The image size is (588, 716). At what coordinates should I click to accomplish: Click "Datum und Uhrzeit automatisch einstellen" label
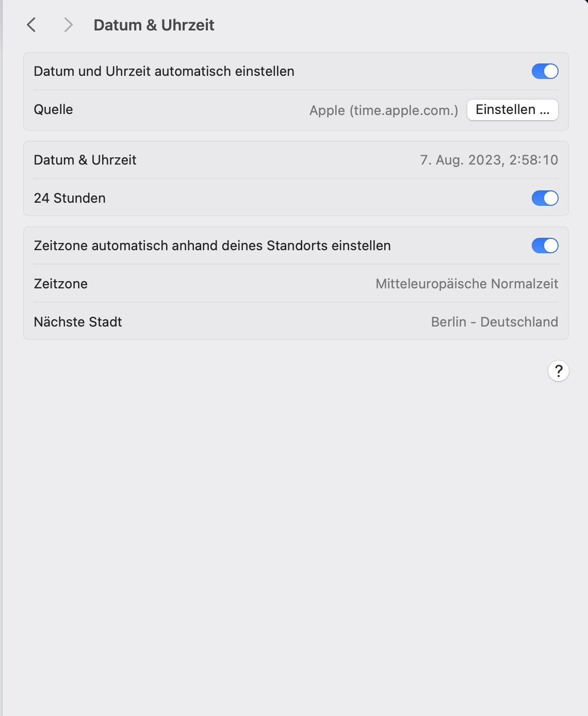[x=164, y=71]
